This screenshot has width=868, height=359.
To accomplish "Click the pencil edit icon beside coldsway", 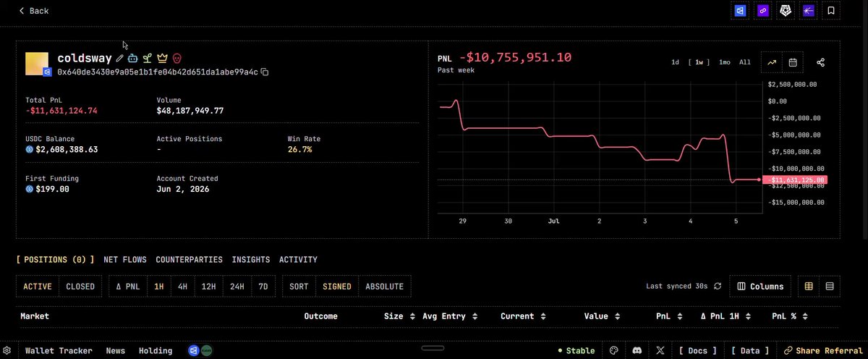I will tap(120, 58).
